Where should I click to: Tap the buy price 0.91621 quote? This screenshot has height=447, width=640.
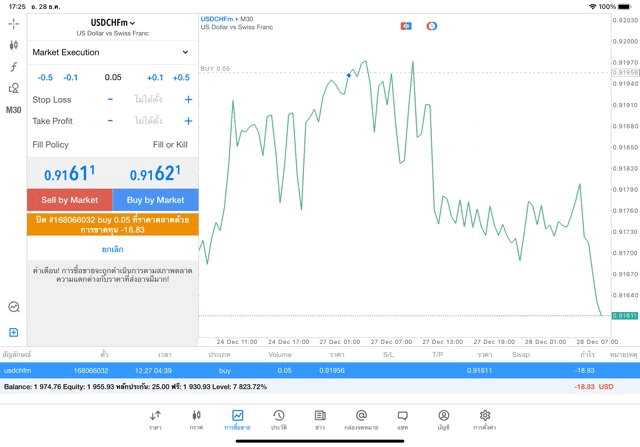(156, 174)
